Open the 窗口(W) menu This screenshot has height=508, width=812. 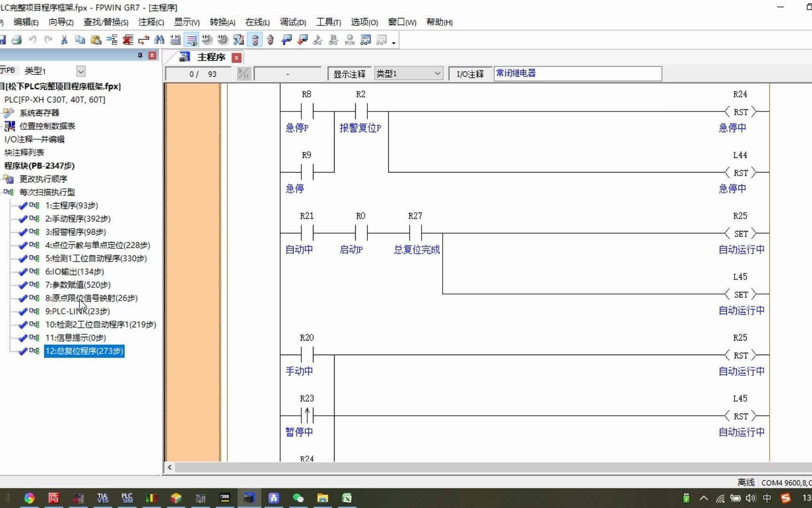[402, 22]
